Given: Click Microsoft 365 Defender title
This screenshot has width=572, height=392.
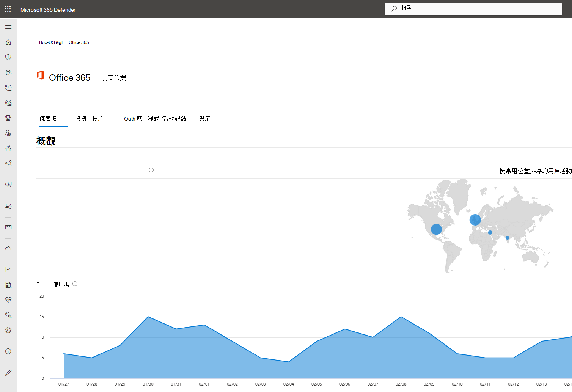Looking at the screenshot, I should pos(48,10).
